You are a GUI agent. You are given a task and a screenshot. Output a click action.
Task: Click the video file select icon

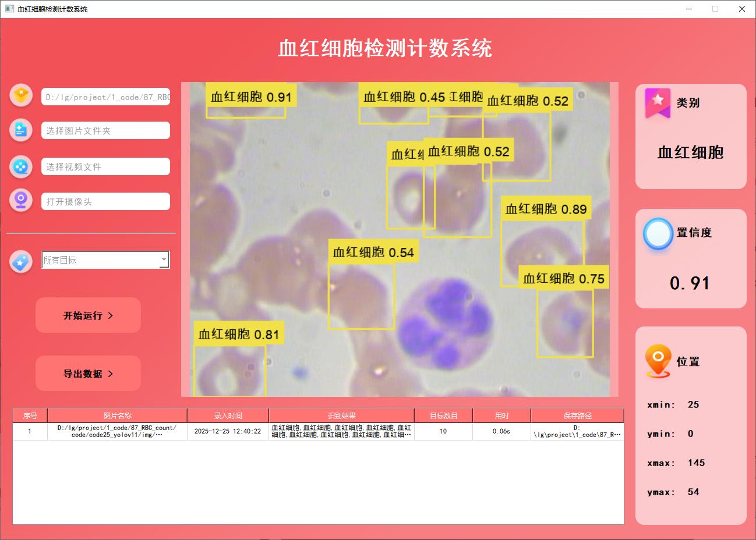tap(21, 166)
